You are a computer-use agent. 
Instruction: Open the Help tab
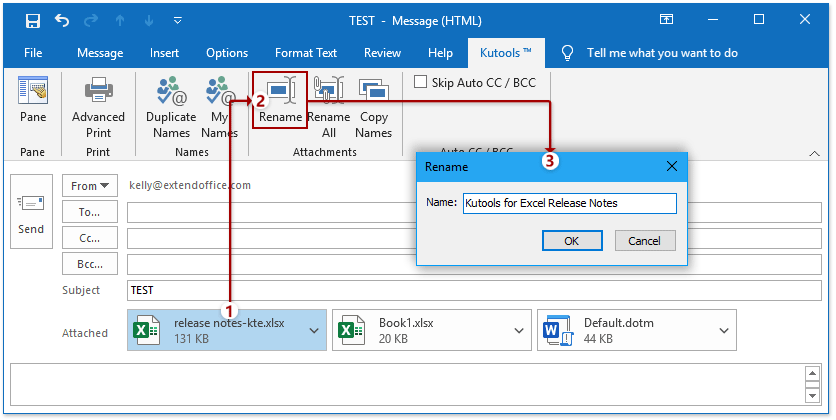(x=440, y=53)
